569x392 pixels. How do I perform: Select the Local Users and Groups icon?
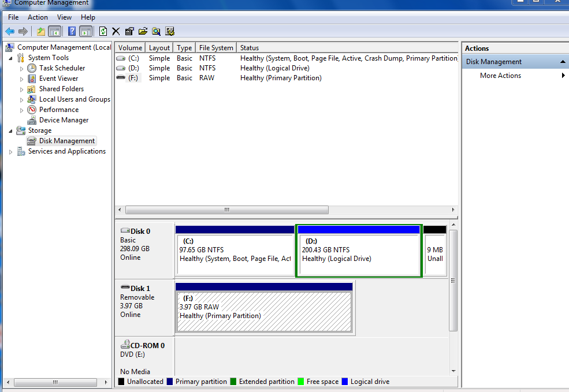[x=32, y=99]
